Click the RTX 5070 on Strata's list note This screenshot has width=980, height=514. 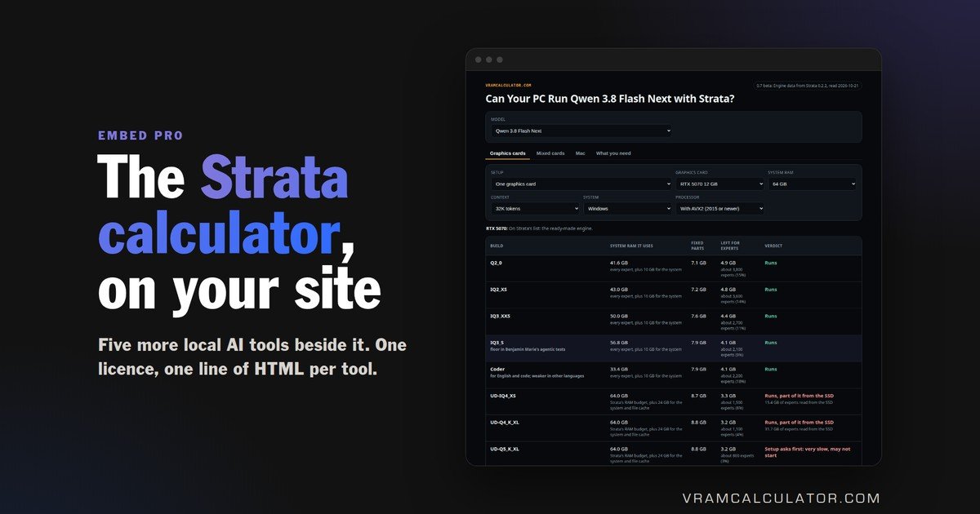click(539, 228)
